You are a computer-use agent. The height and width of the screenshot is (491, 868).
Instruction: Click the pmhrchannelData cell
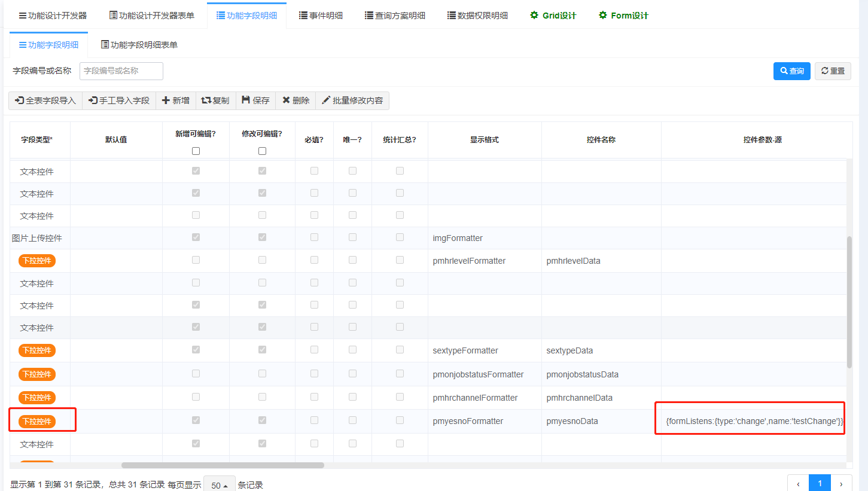[x=602, y=398]
